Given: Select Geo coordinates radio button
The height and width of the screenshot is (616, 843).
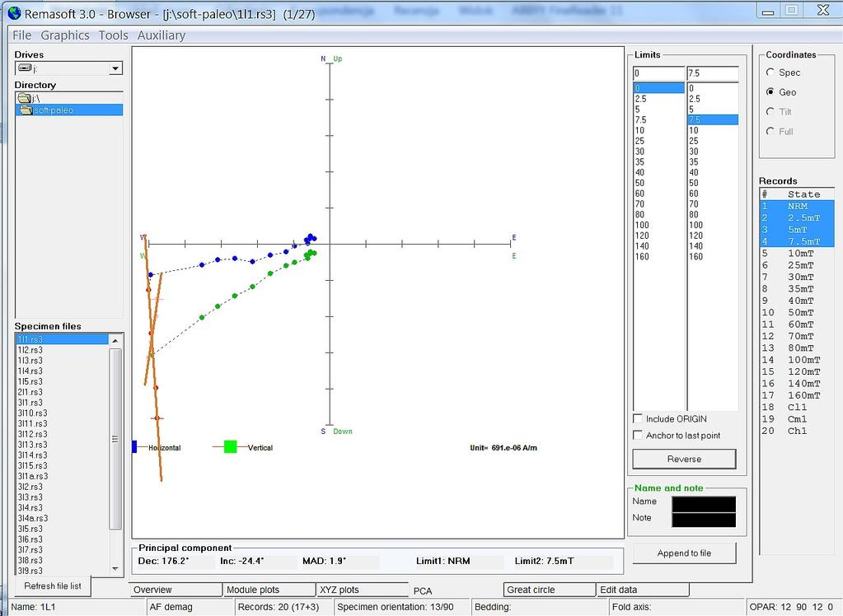Looking at the screenshot, I should click(770, 92).
